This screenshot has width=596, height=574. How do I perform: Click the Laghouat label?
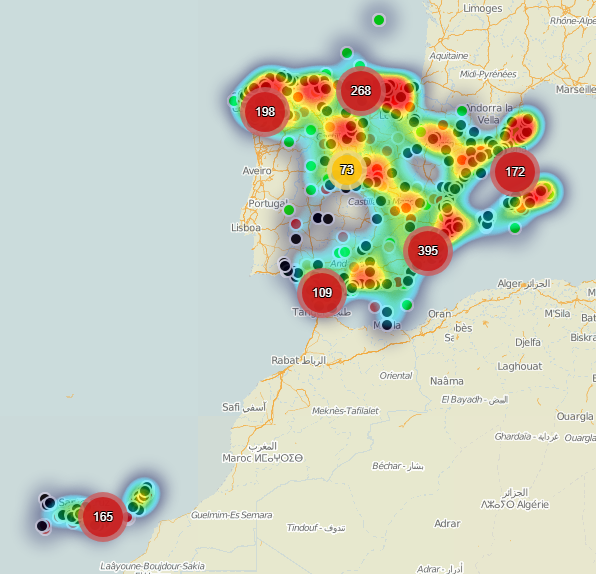click(x=520, y=366)
